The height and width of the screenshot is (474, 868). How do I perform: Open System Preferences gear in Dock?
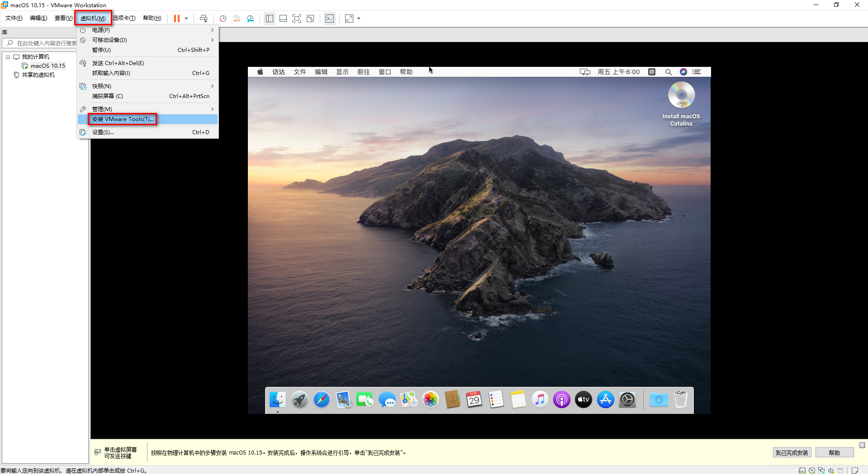click(x=627, y=400)
